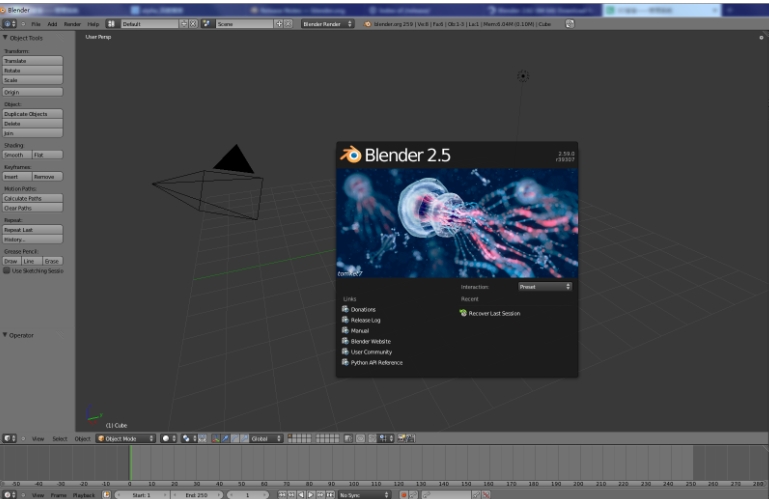769x499 pixels.
Task: Open the Add menu
Action: click(52, 24)
